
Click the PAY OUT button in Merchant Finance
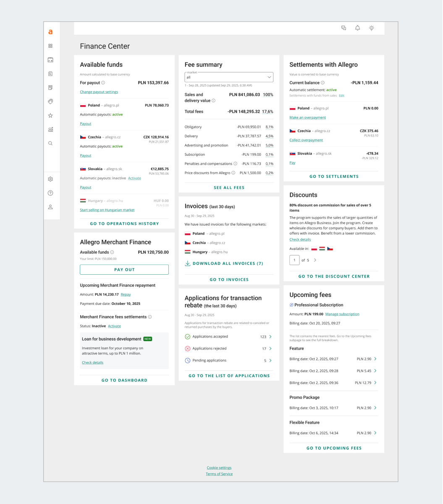pos(124,270)
